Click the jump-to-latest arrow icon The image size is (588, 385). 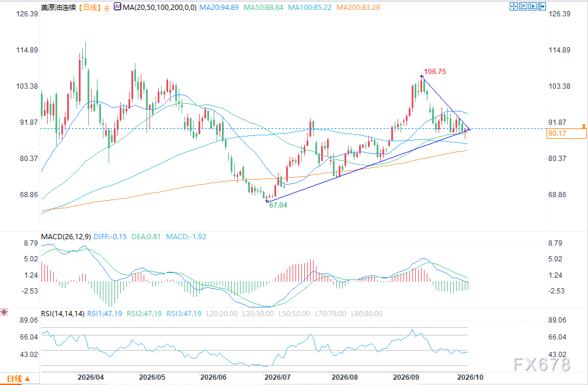542,6
